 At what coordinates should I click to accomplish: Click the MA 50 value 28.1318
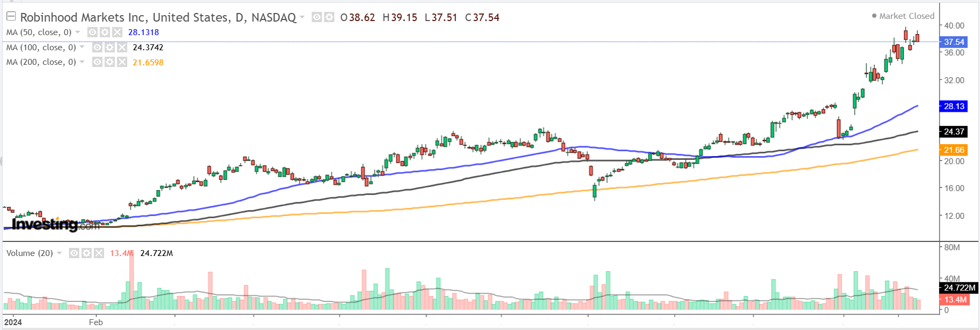pos(143,32)
